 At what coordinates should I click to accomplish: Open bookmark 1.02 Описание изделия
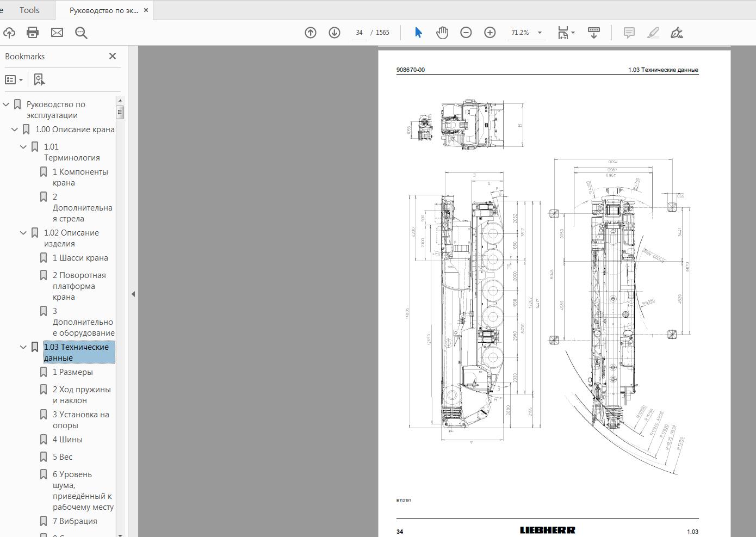click(x=71, y=238)
